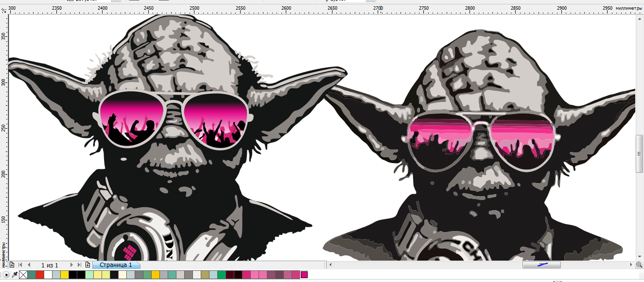
Task: Click the next page arrow
Action: coord(72,265)
